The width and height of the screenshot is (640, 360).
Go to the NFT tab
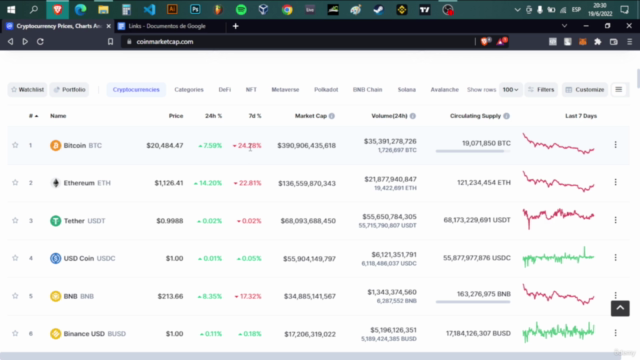tap(251, 89)
